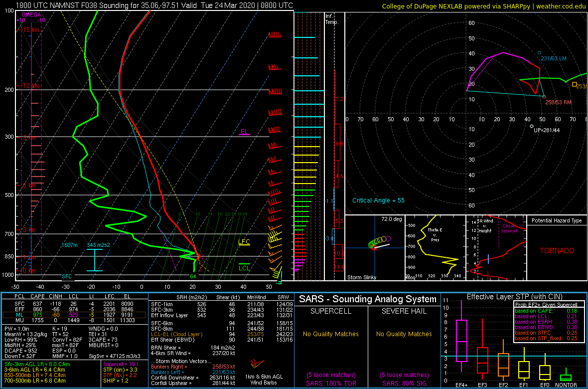Click the based on CAPE probability line
This screenshot has height=389, width=588.
[x=546, y=311]
